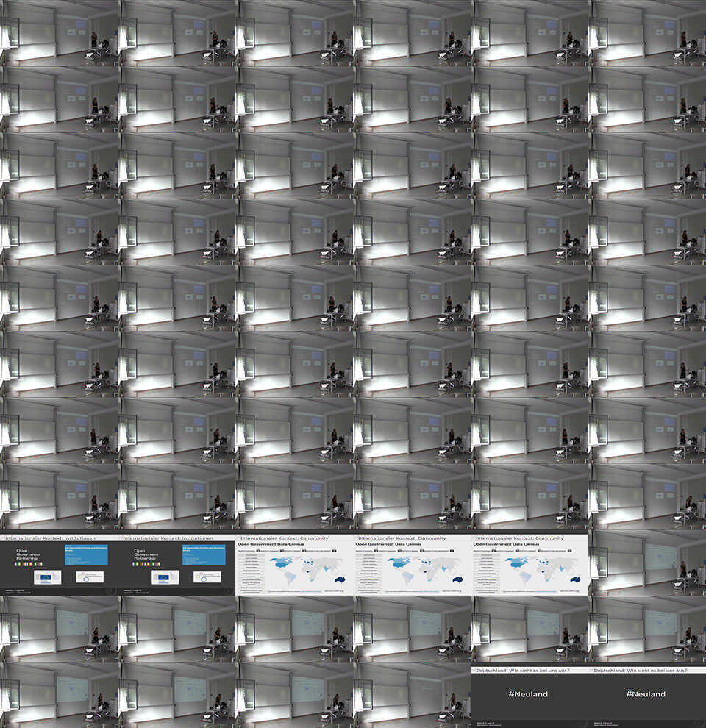Select the very first room photo thumbnail in the sheet

pos(59,33)
